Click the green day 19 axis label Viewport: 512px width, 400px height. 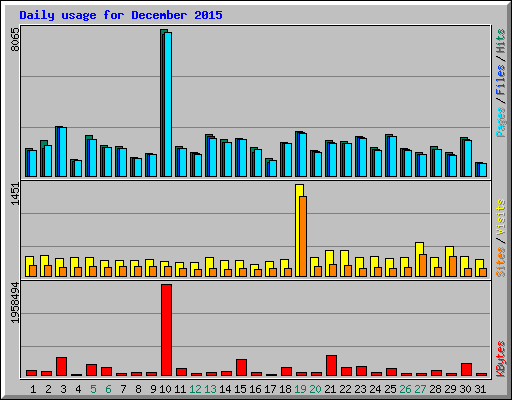[301, 389]
